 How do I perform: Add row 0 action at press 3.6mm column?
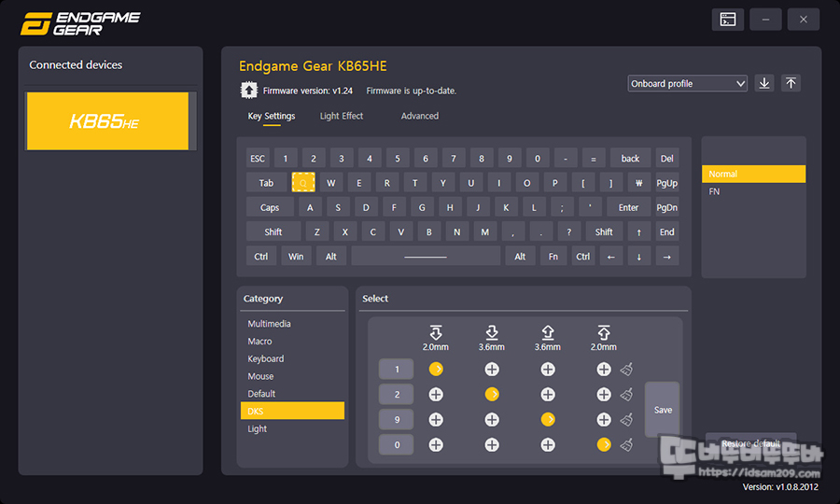[492, 444]
